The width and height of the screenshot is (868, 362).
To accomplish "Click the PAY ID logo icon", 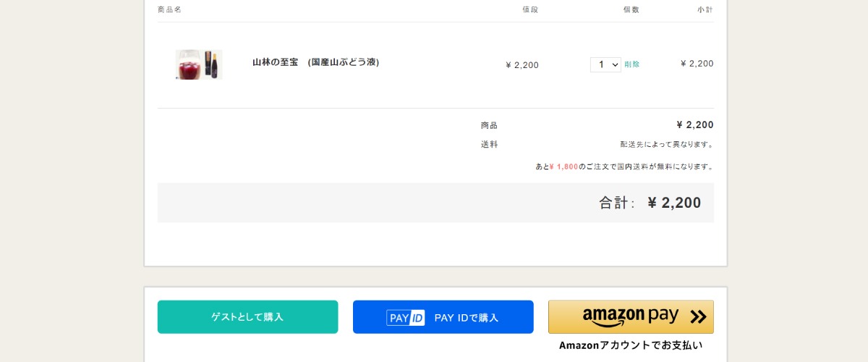I will point(406,317).
